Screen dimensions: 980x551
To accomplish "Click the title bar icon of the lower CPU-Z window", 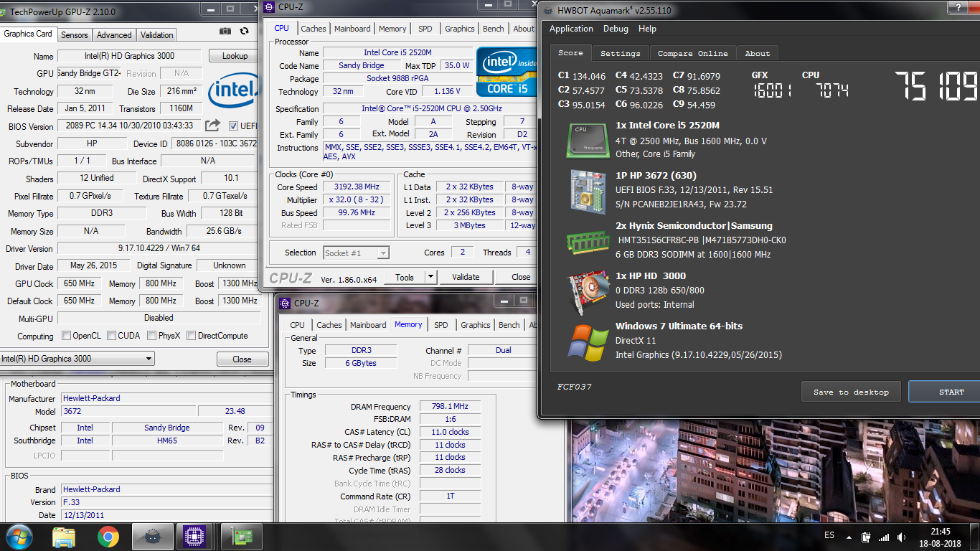I will [x=285, y=303].
